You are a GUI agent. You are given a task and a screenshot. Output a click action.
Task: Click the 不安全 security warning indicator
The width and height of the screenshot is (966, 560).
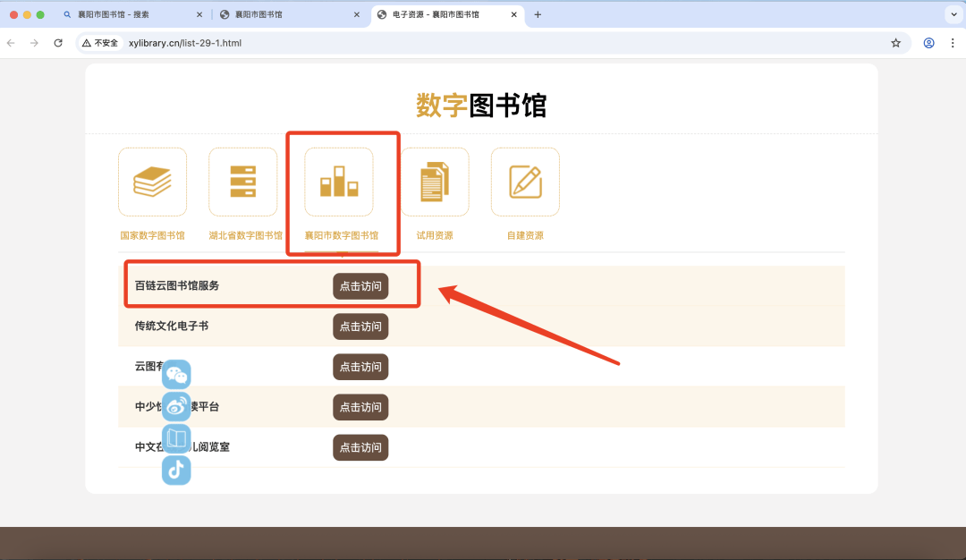pos(100,43)
